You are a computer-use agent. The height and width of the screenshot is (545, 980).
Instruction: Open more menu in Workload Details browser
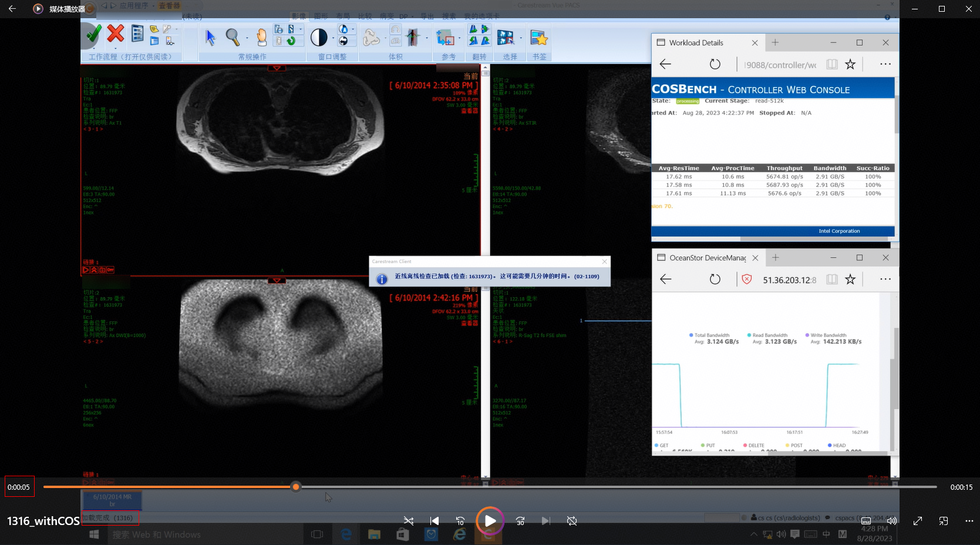click(x=885, y=64)
